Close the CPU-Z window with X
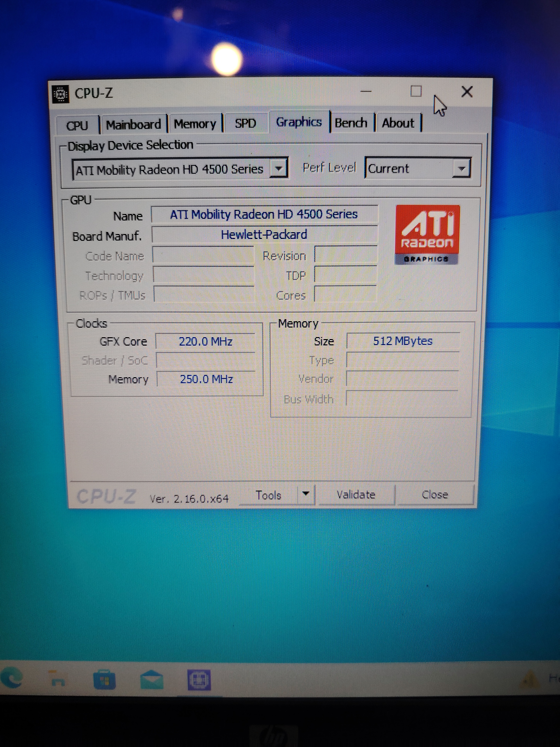The width and height of the screenshot is (560, 747). 467,92
